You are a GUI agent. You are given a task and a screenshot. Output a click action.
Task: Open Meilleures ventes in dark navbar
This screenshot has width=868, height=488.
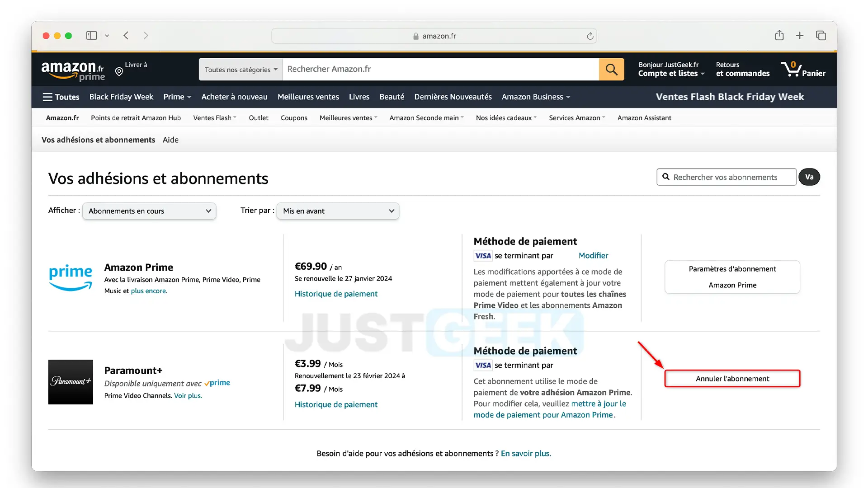click(x=308, y=97)
